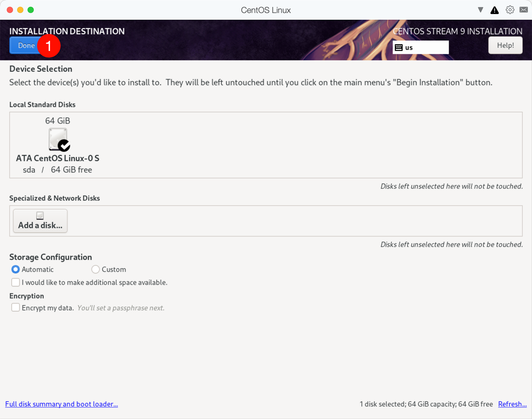Click the envelope mail icon in the title bar
This screenshot has width=532, height=419.
[523, 10]
